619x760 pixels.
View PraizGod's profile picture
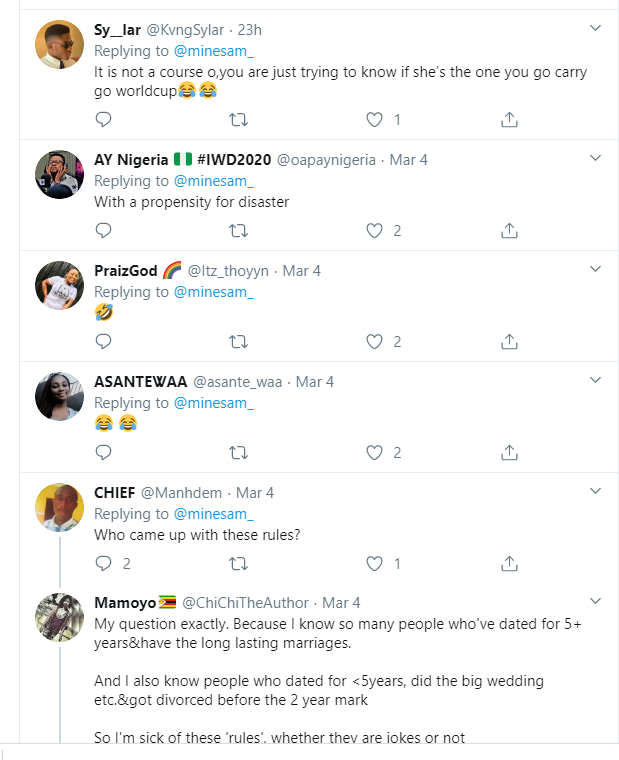(58, 285)
